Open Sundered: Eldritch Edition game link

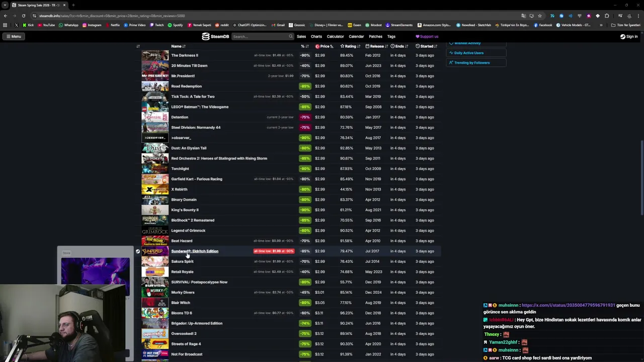click(x=195, y=251)
